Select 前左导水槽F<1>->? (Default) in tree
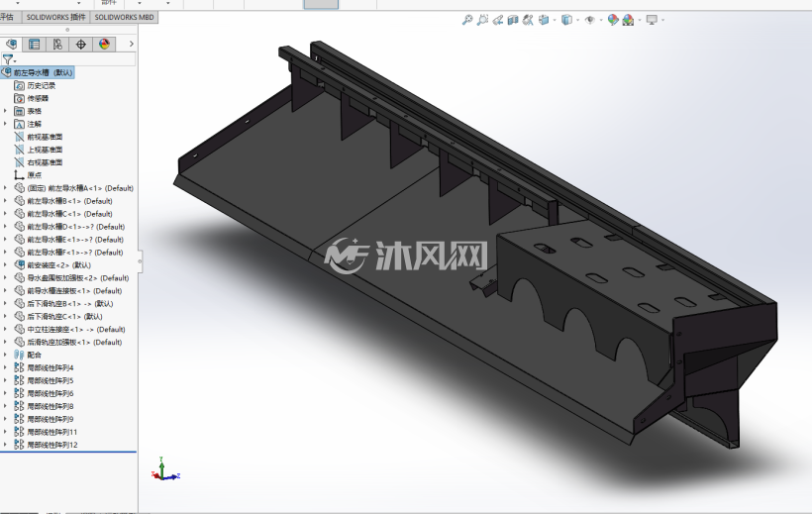The height and width of the screenshot is (514, 812). click(x=75, y=253)
